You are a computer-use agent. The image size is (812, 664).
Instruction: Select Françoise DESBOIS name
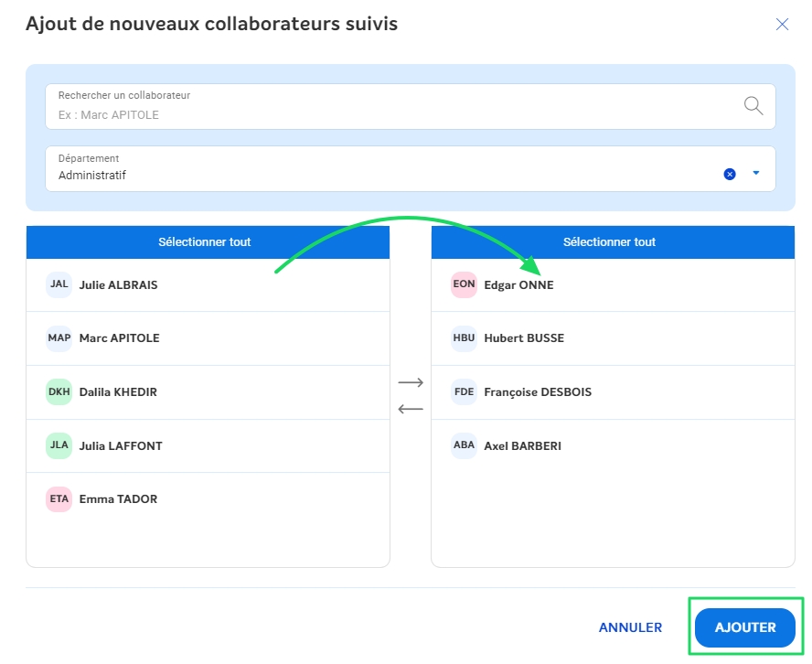click(x=538, y=392)
